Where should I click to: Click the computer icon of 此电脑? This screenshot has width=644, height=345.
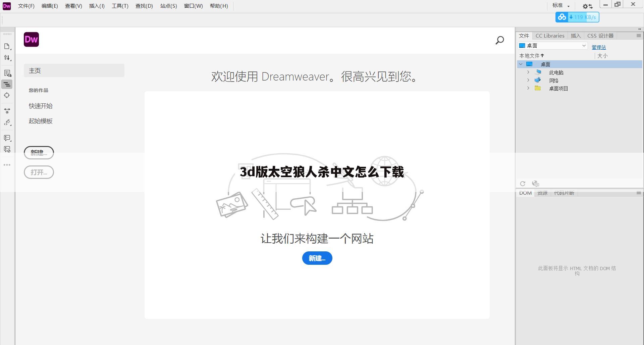(x=538, y=72)
